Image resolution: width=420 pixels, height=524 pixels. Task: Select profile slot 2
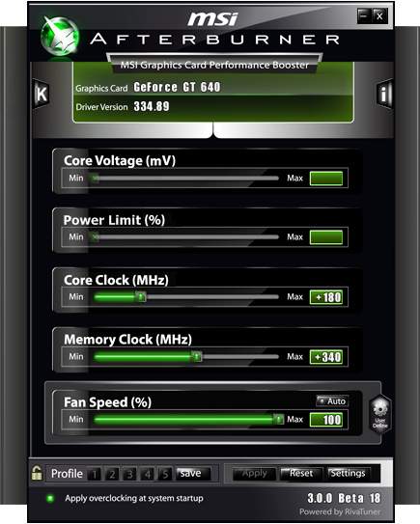click(x=112, y=474)
